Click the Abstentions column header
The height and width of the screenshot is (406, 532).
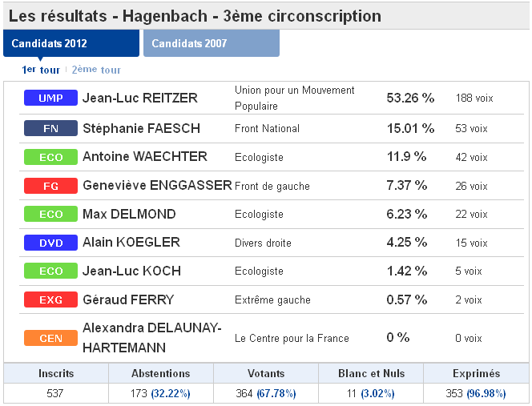point(161,373)
